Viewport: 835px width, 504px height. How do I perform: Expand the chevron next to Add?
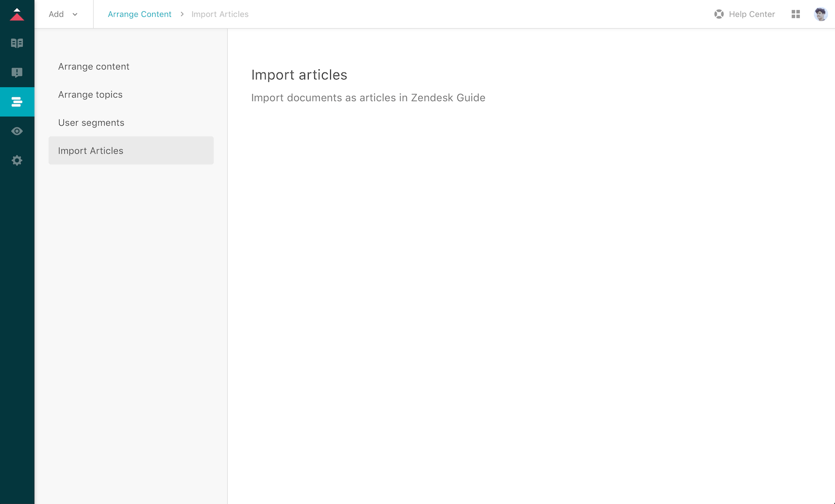pyautogui.click(x=75, y=15)
